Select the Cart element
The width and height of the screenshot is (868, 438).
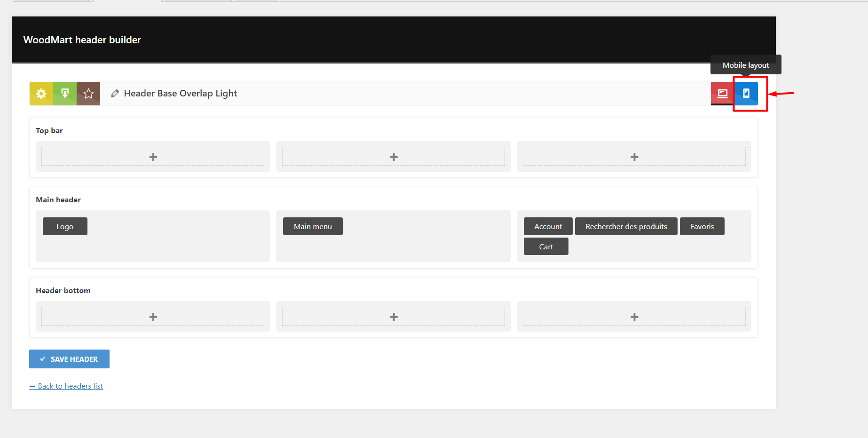coord(546,247)
